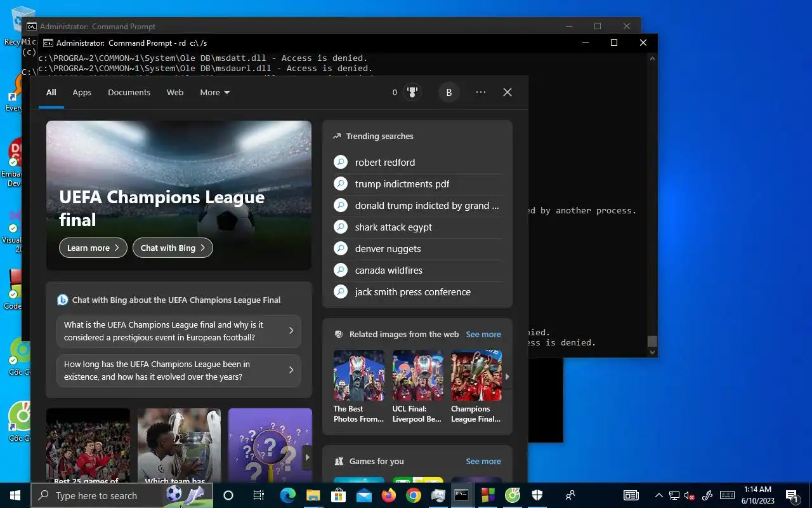Image resolution: width=812 pixels, height=508 pixels.
Task: Open Microsoft Store from taskbar
Action: tap(338, 495)
